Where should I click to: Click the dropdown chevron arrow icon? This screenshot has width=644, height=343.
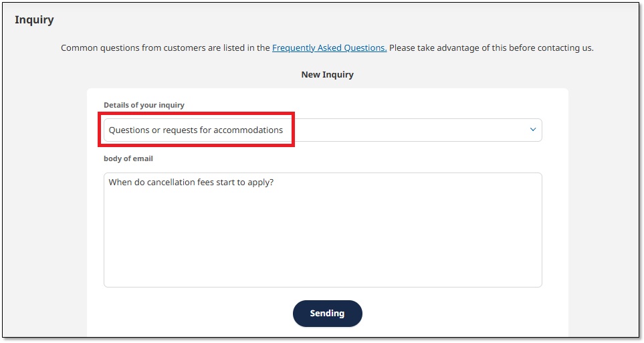(x=533, y=130)
